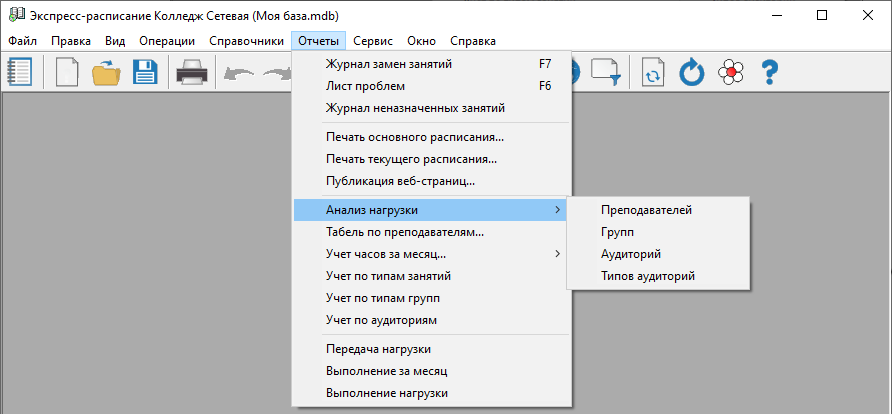
Task: Click the small sync document icon
Action: pyautogui.click(x=652, y=73)
